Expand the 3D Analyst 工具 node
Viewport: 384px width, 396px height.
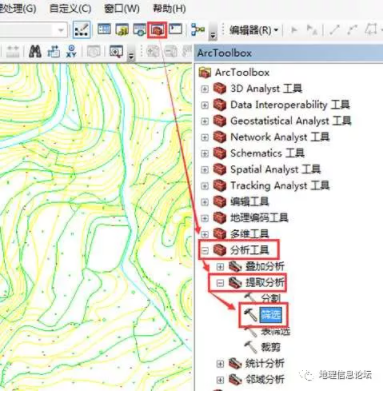click(205, 89)
